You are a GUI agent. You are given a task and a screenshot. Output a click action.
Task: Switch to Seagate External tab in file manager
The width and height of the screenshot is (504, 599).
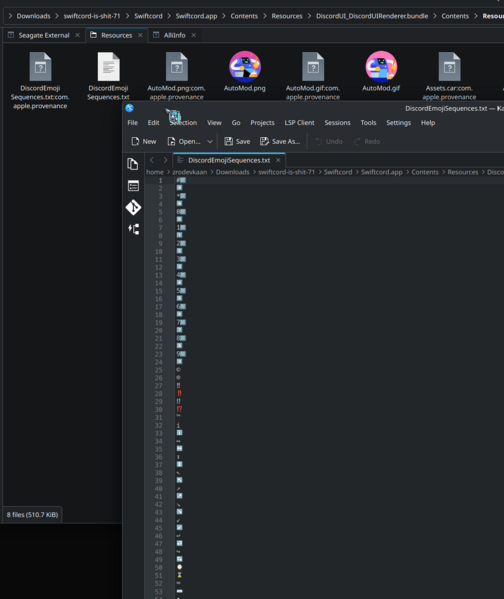(44, 35)
